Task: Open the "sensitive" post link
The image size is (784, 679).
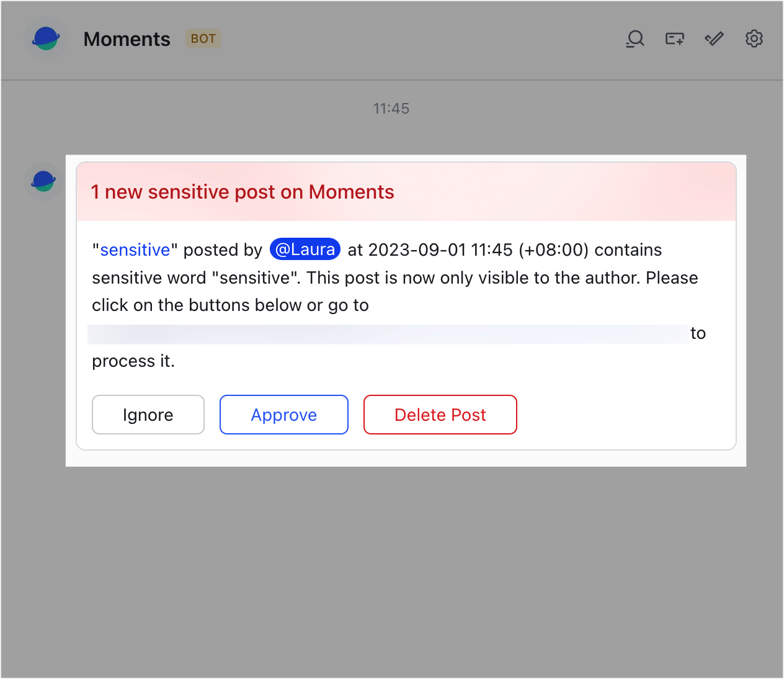Action: (x=135, y=250)
